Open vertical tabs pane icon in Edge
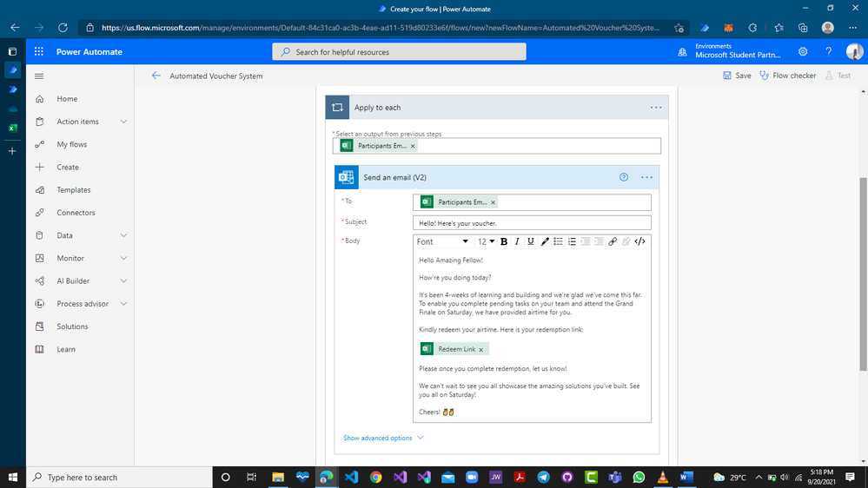The image size is (868, 488). (x=13, y=51)
